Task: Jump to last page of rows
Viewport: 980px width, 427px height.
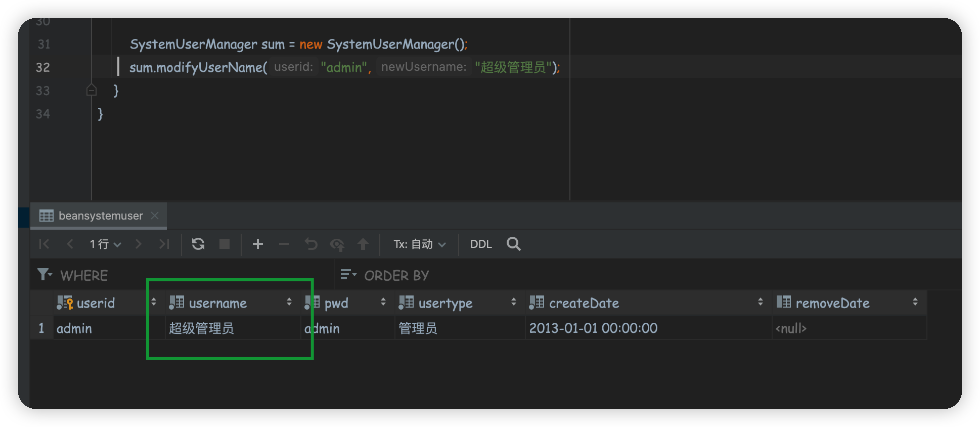Action: click(x=164, y=244)
